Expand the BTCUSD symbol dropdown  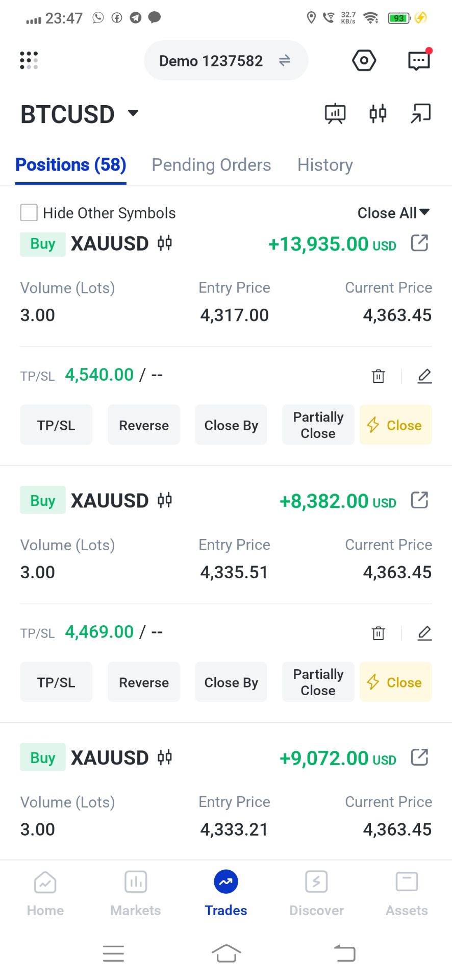(x=133, y=113)
